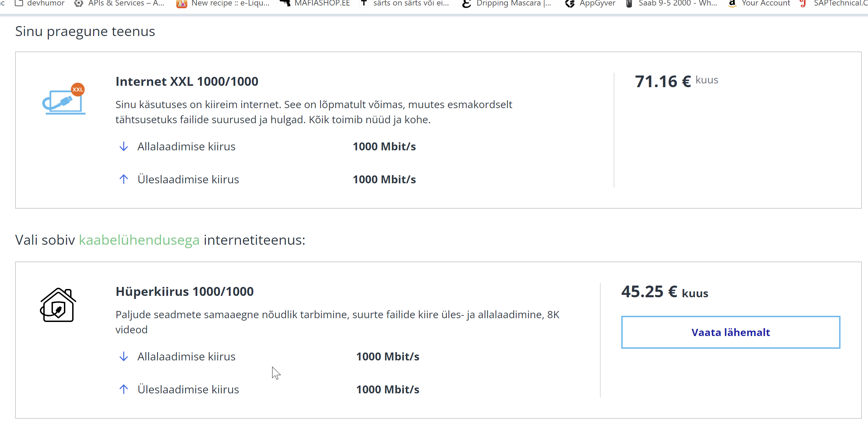
Task: Click the XXL orange badge
Action: tap(78, 90)
